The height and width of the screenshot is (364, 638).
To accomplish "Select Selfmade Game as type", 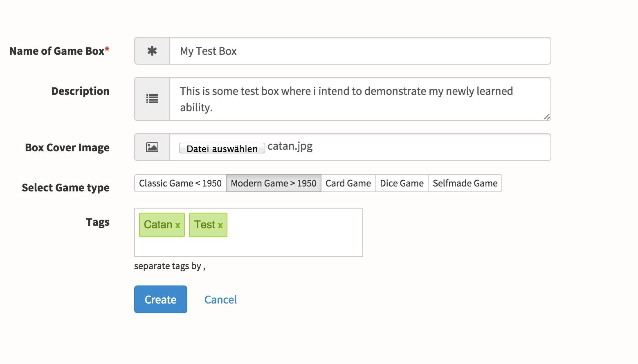I will 465,183.
